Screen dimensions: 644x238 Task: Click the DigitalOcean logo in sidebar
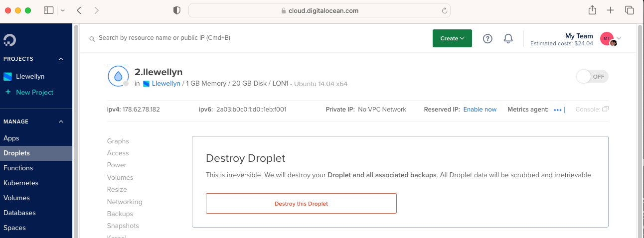9,40
